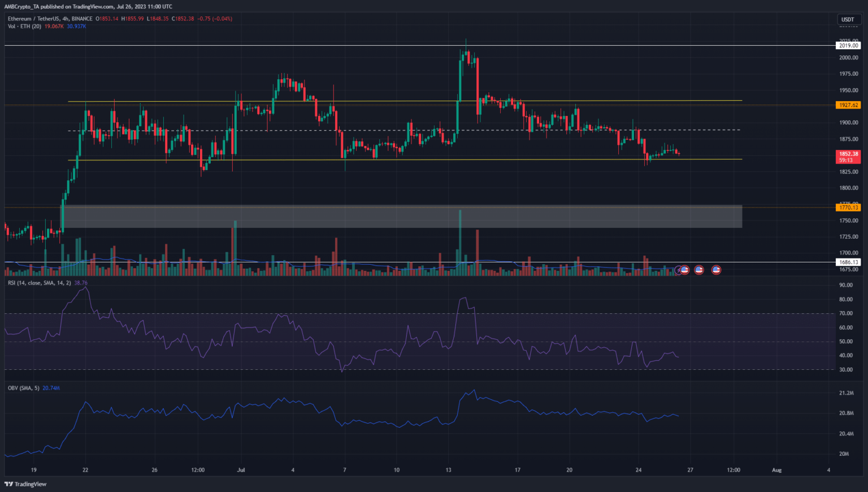Viewport: 868px width, 492px height.
Task: Click the blue 30.937K volume MA value
Action: [76, 27]
